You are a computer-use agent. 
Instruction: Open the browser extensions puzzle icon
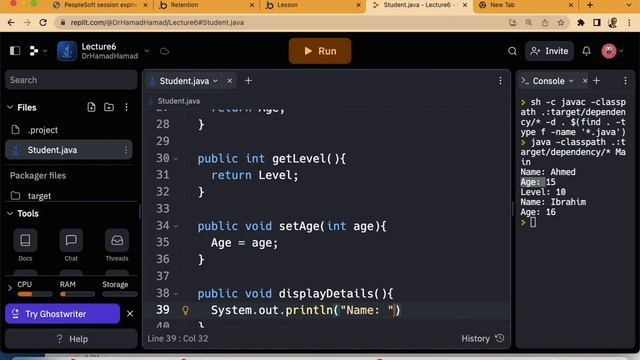580,22
